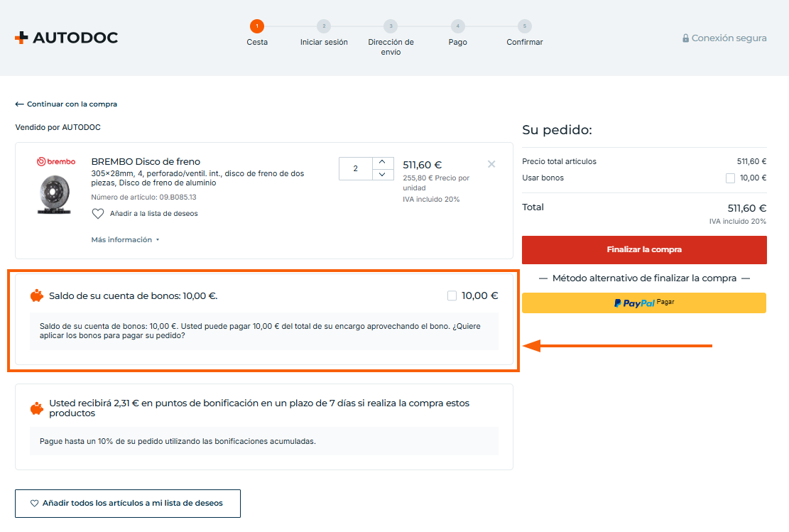Increase quantity with the up arrow
789x532 pixels.
pyautogui.click(x=382, y=163)
